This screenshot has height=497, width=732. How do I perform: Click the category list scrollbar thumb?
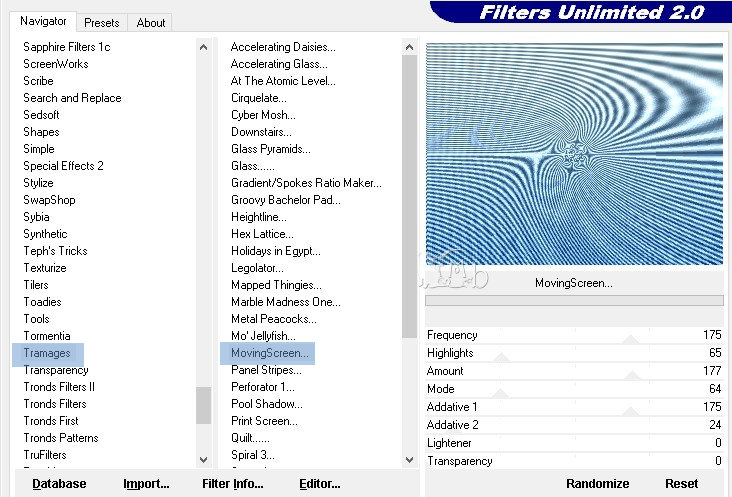(x=203, y=405)
